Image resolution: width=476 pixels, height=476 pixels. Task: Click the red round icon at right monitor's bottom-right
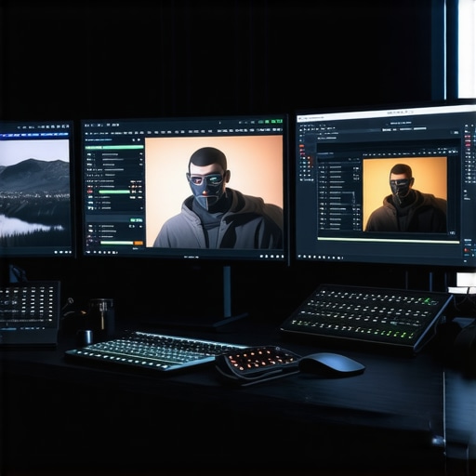point(467,250)
